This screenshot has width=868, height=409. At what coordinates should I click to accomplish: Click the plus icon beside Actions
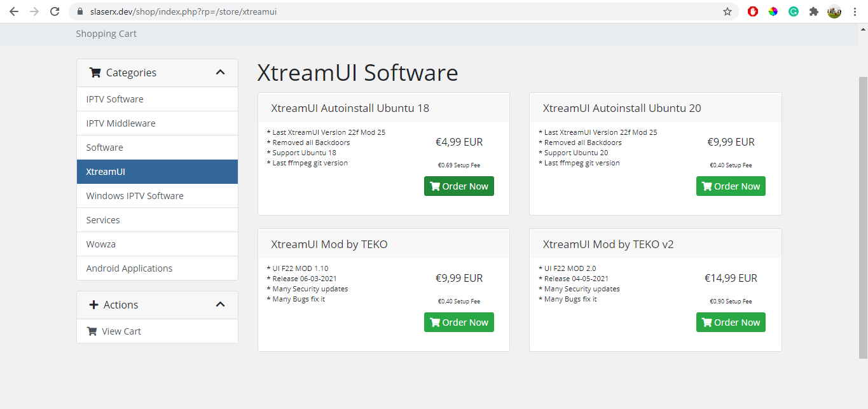pos(94,305)
